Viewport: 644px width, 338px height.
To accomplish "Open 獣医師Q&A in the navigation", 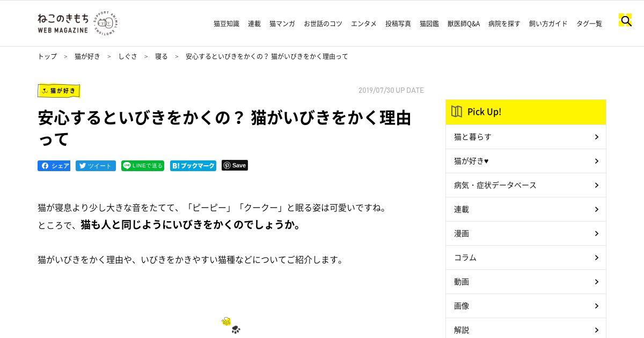I will [x=464, y=24].
